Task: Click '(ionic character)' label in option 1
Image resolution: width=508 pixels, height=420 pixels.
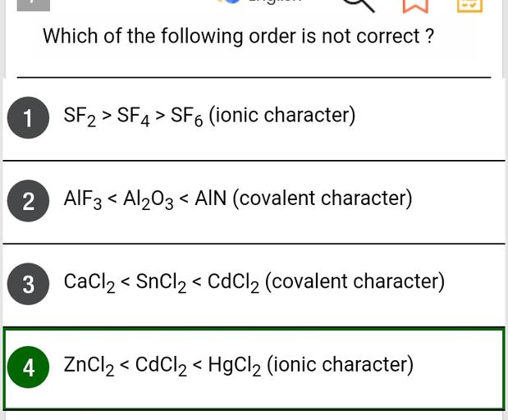Action: click(282, 116)
